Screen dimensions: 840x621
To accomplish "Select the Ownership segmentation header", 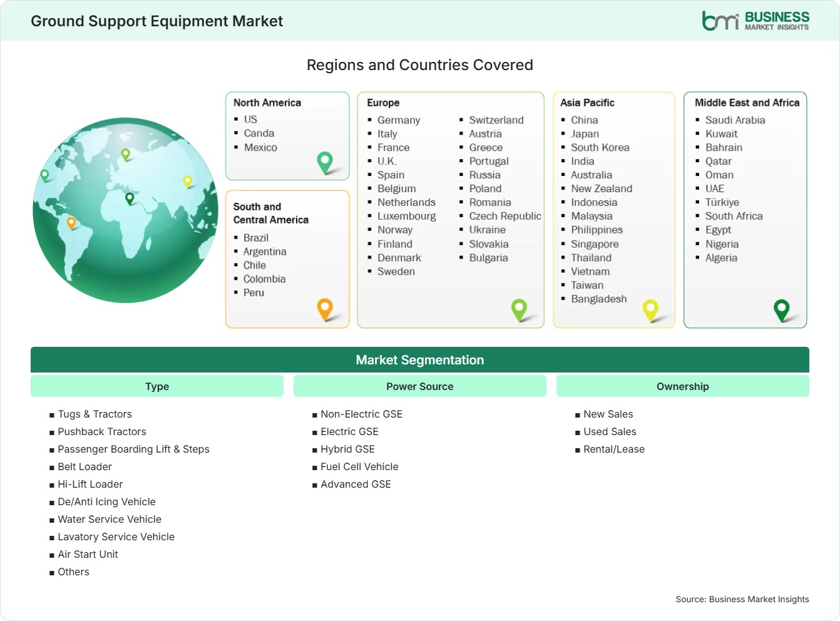I will pyautogui.click(x=683, y=386).
